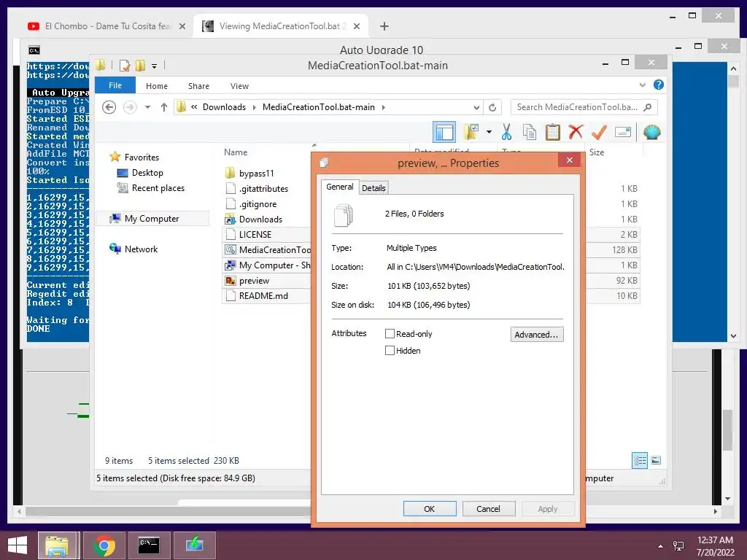Refresh the MediaCreationTool.bat-main folder
This screenshot has width=747, height=560.
click(x=492, y=108)
